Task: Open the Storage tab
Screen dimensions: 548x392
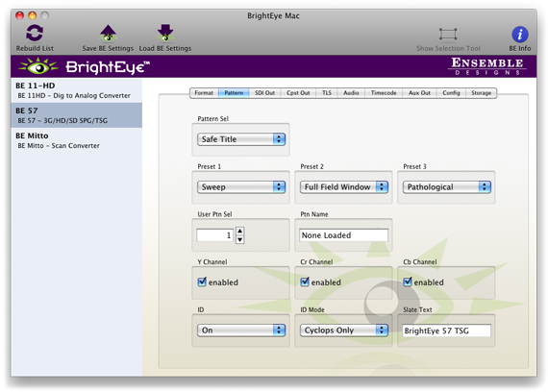Action: coord(481,93)
